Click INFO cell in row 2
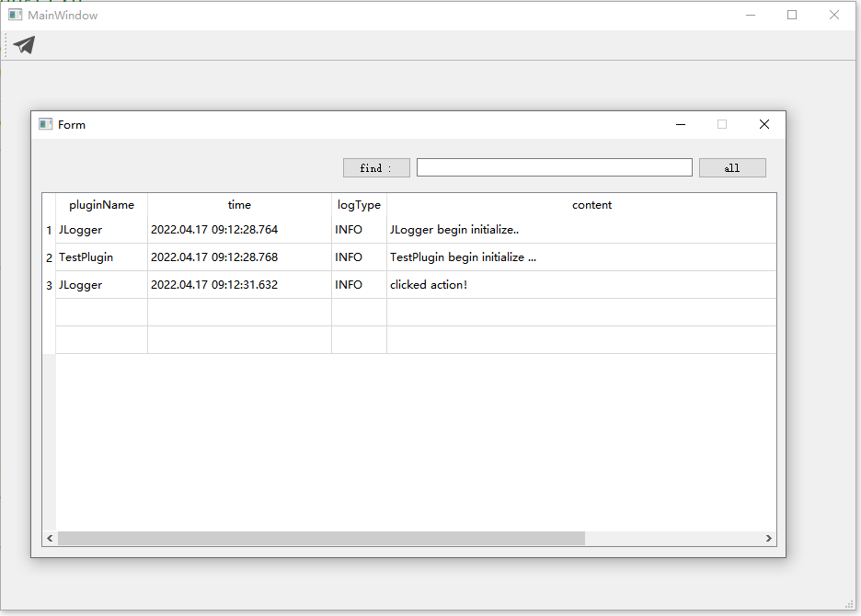Image resolution: width=861 pixels, height=616 pixels. coord(359,257)
